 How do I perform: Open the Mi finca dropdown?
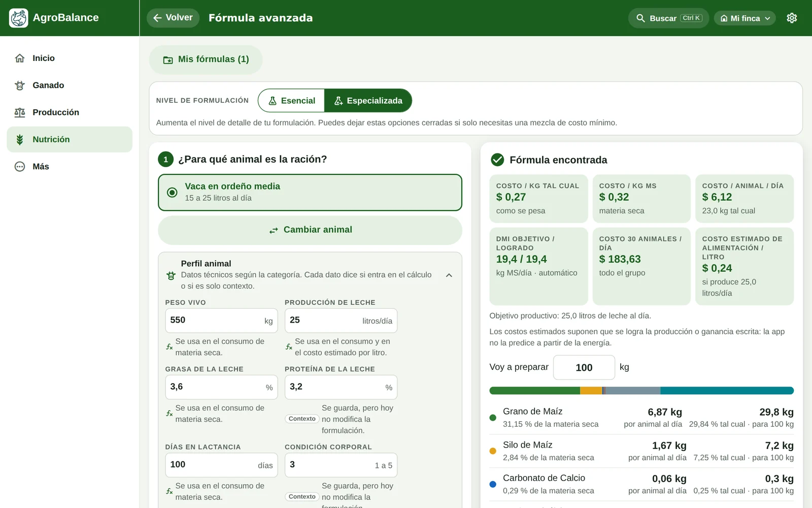745,18
